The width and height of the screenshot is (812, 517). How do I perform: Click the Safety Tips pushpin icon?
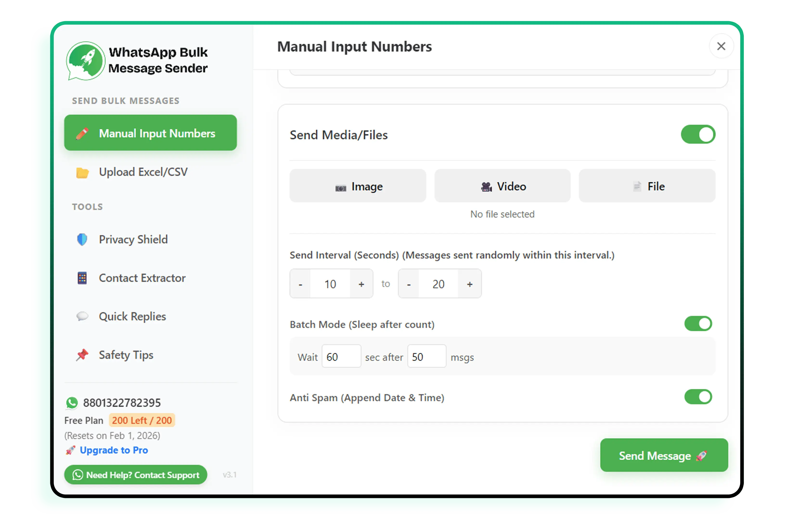tap(82, 355)
